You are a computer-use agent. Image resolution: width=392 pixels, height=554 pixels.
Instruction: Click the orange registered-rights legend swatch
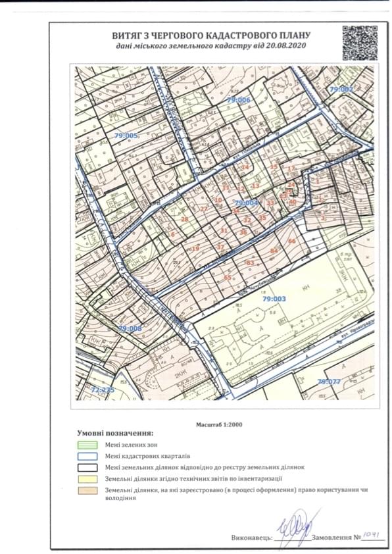[87, 490]
